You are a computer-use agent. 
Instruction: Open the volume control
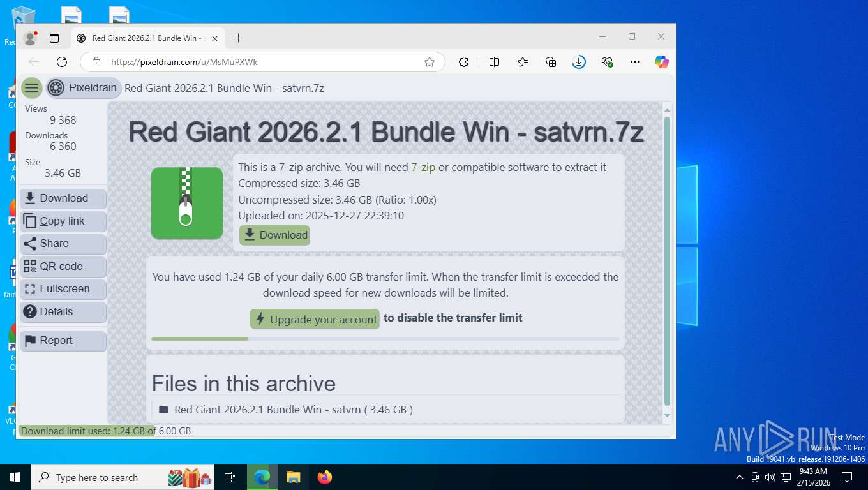click(x=770, y=477)
